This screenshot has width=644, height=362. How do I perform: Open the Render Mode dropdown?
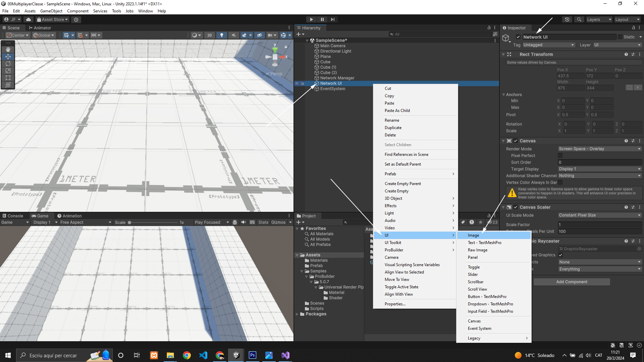(599, 149)
